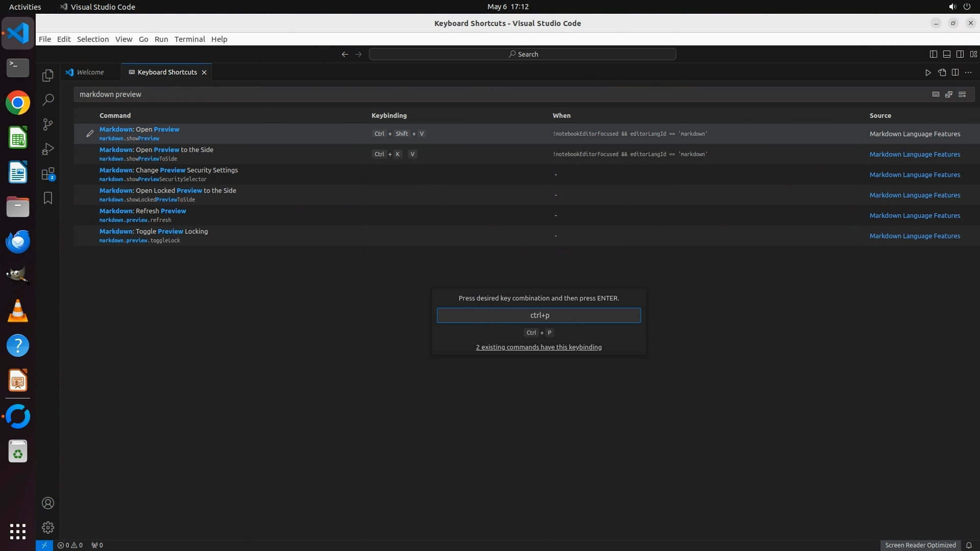
Task: Toggle the Panel layout button
Action: pyautogui.click(x=947, y=54)
